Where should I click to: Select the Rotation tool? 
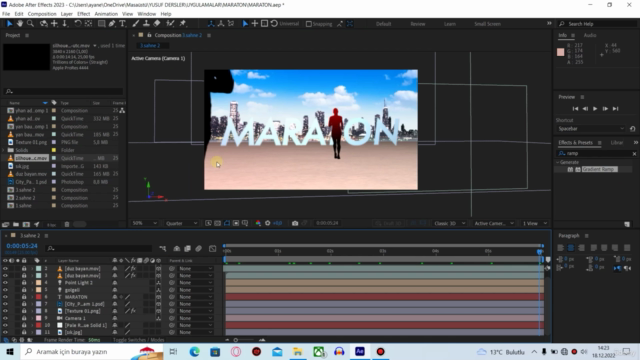click(78, 24)
